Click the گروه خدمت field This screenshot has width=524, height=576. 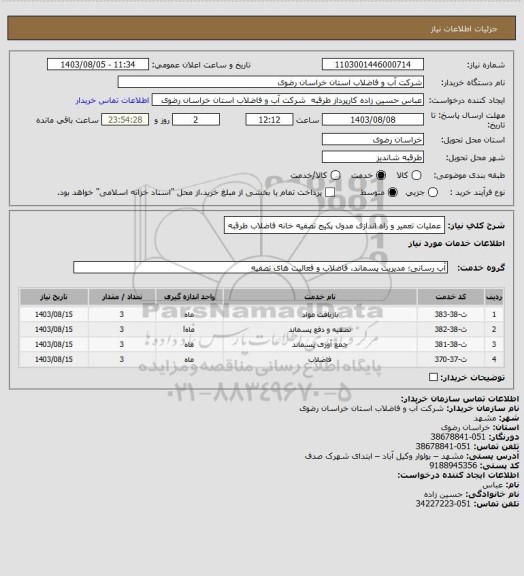click(x=260, y=268)
